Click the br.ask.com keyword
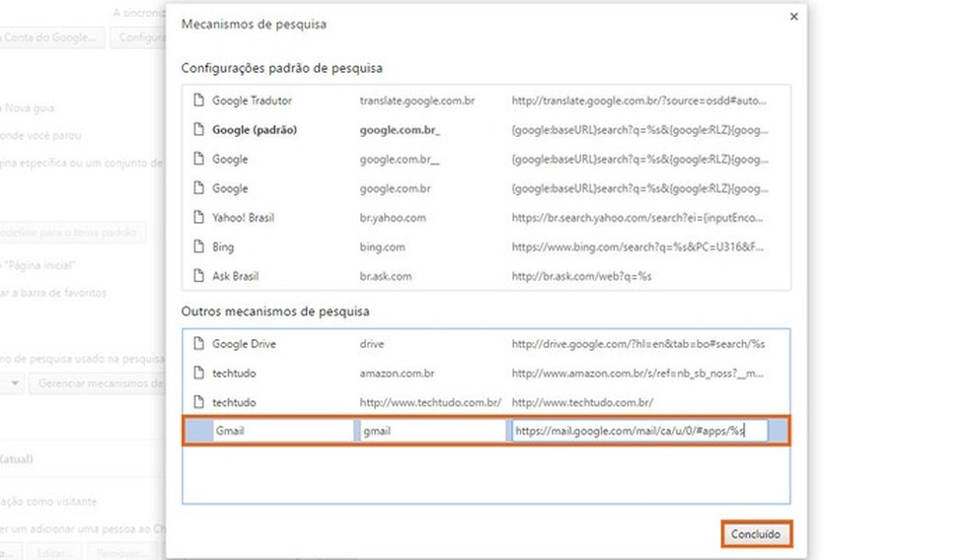Screen dimensions: 971x560 coord(386,276)
